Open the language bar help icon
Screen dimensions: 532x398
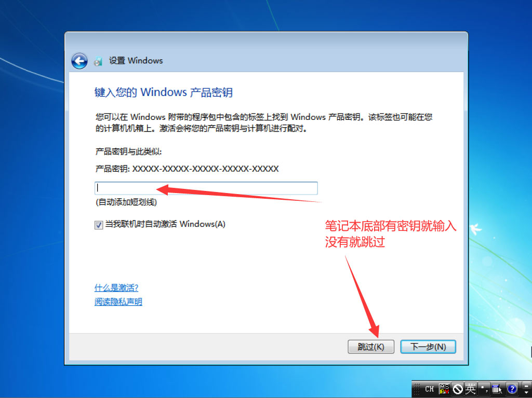512,389
